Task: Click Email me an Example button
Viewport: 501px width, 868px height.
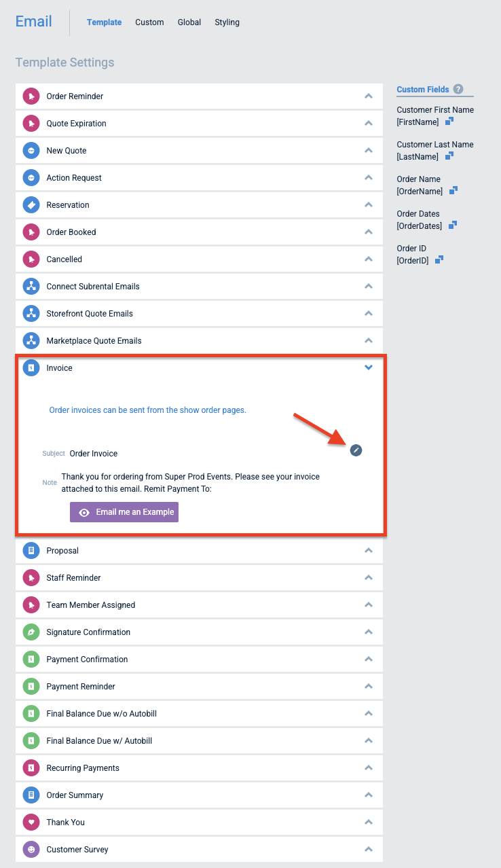Action: (124, 512)
